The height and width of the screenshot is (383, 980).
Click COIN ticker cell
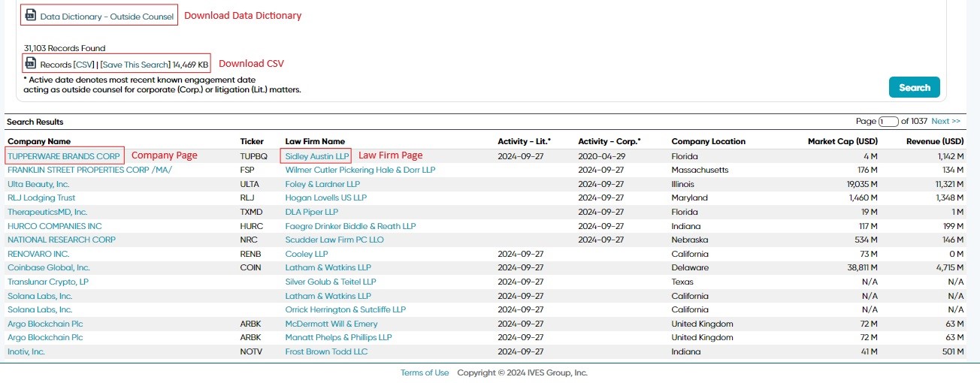[250, 267]
